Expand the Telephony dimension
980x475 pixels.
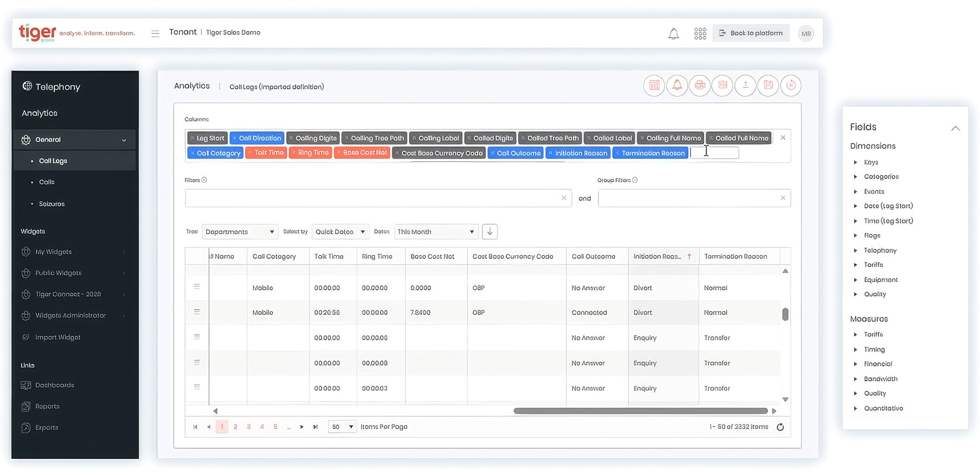(856, 251)
